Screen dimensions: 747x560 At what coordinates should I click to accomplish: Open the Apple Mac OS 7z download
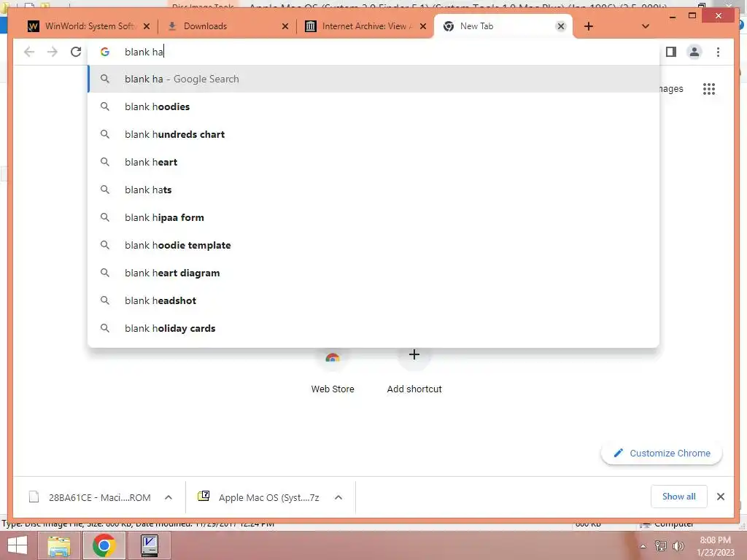click(260, 497)
